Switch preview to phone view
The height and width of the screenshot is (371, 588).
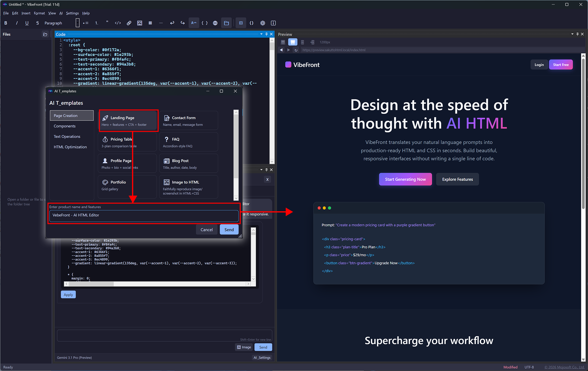coord(312,42)
